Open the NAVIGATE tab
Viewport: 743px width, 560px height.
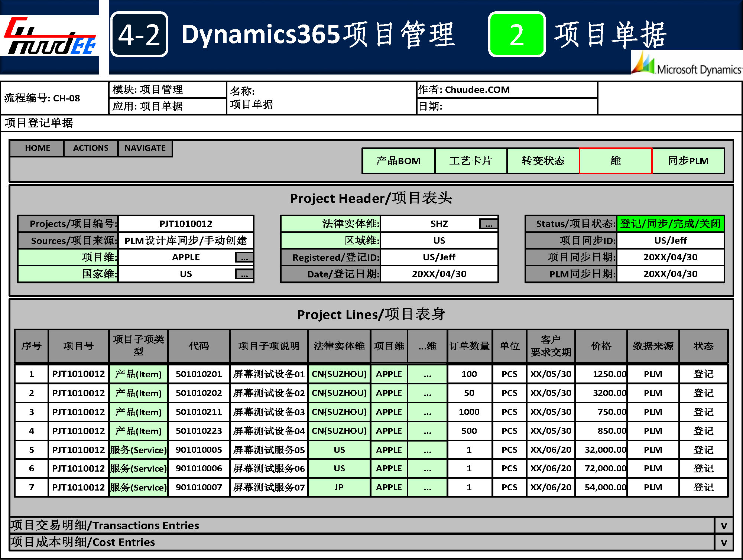145,148
